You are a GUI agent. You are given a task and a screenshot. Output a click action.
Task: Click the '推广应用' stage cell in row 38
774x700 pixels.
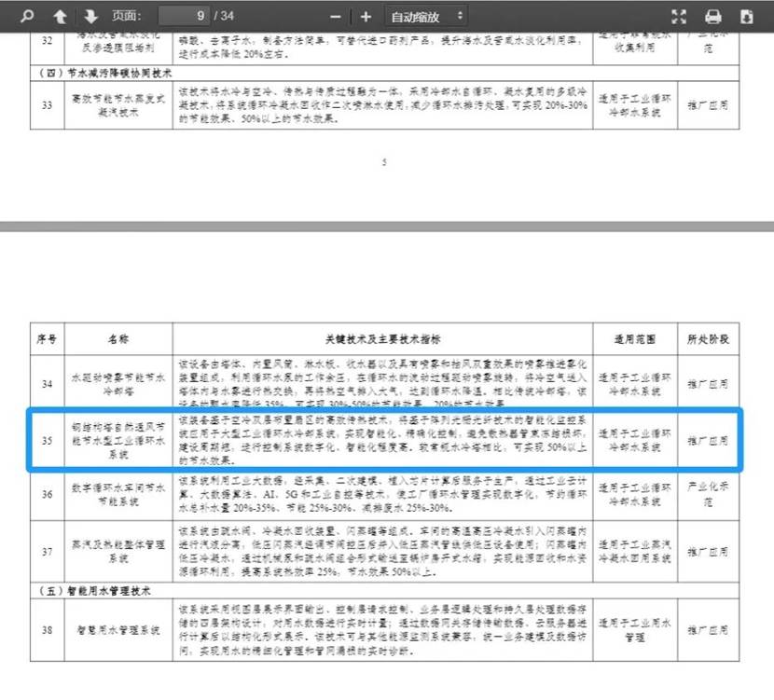coord(709,630)
